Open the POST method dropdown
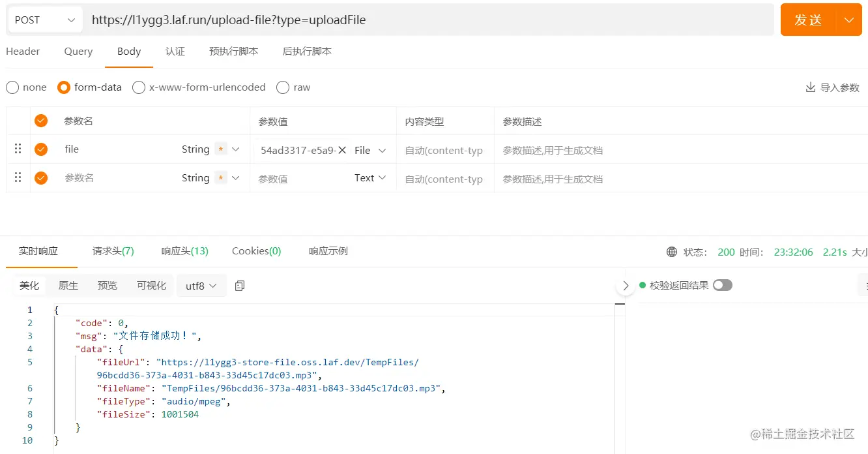This screenshot has height=454, width=868. [45, 20]
